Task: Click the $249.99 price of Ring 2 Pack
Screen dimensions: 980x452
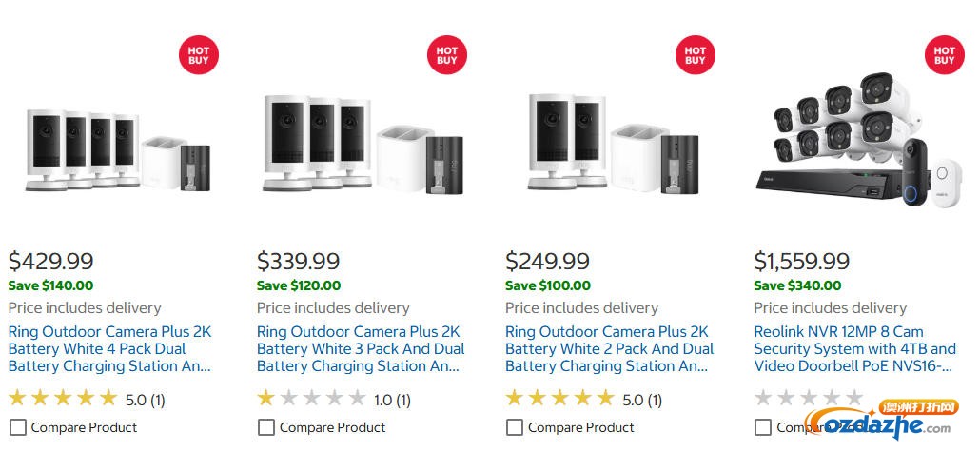Action: [547, 262]
